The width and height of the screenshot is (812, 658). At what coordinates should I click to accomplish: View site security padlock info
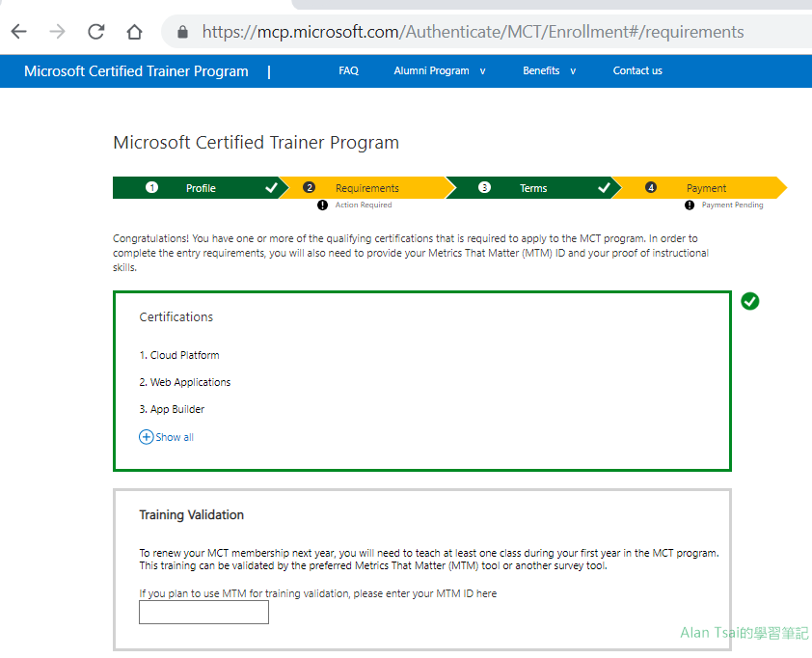tap(182, 32)
